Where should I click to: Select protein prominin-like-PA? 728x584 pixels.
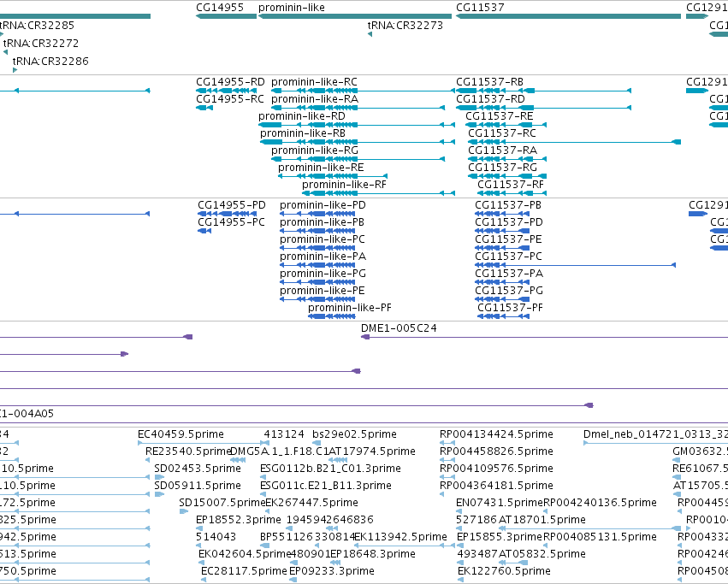[x=323, y=257]
